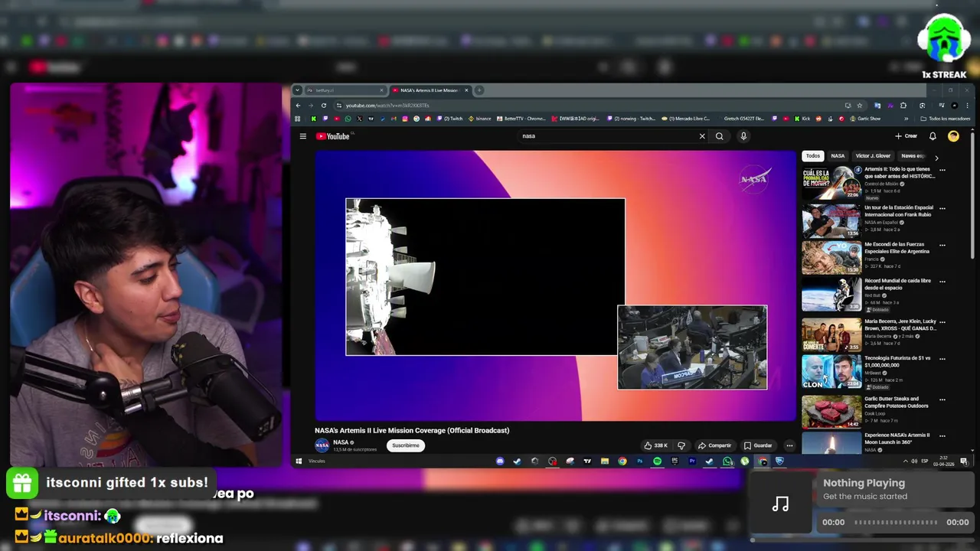Click the ESP language indicator
Viewport: 980px width, 551px height.
coord(925,461)
